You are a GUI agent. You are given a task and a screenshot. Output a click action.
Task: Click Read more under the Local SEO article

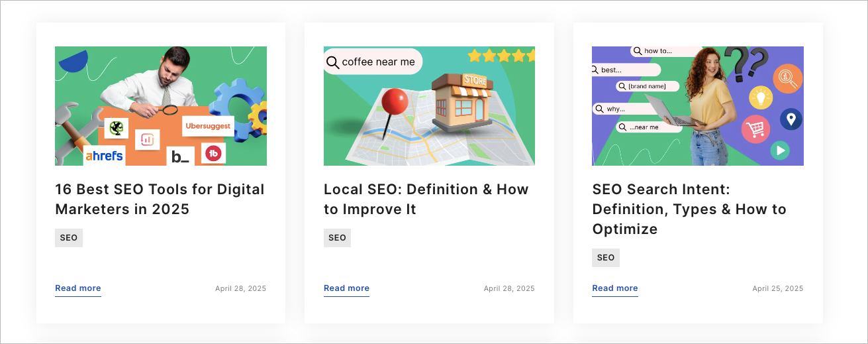coord(346,288)
